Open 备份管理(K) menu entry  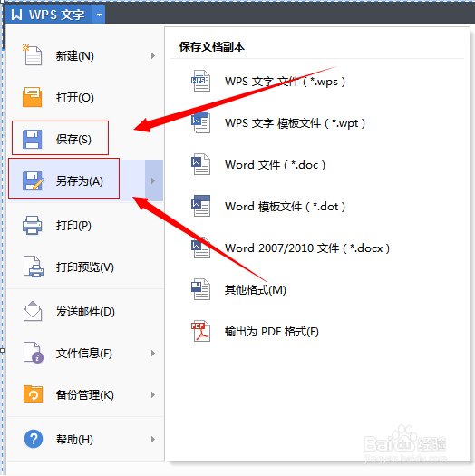[85, 394]
